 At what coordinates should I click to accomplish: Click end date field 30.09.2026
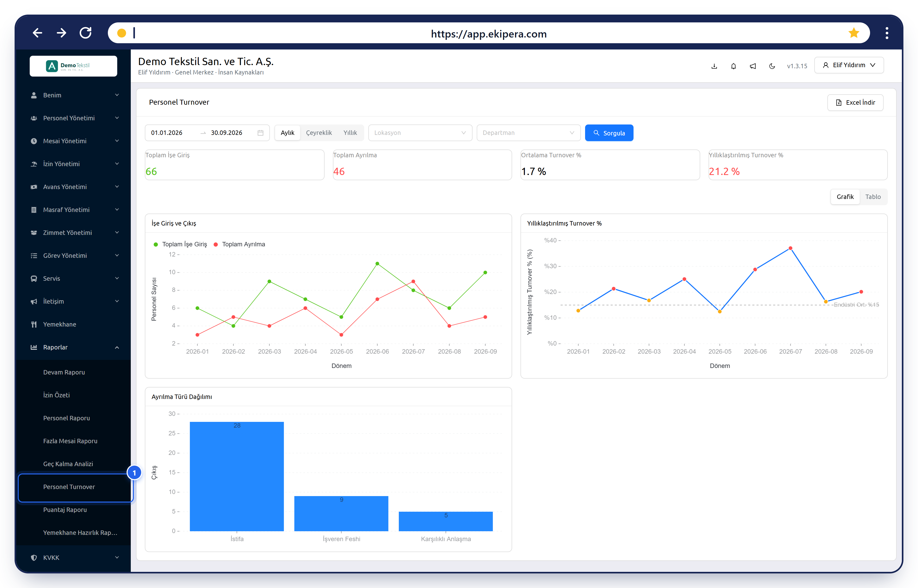point(226,133)
